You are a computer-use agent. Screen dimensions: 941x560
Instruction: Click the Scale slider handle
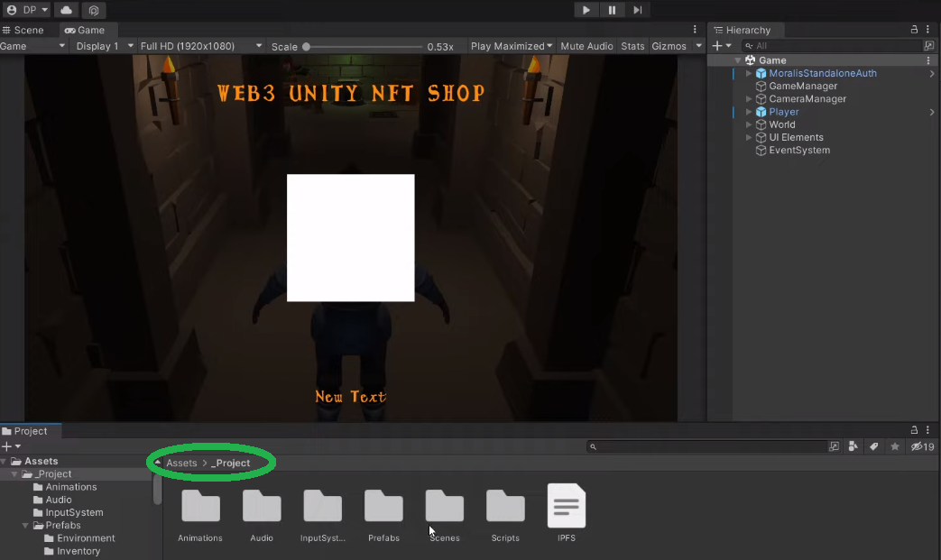pos(306,47)
